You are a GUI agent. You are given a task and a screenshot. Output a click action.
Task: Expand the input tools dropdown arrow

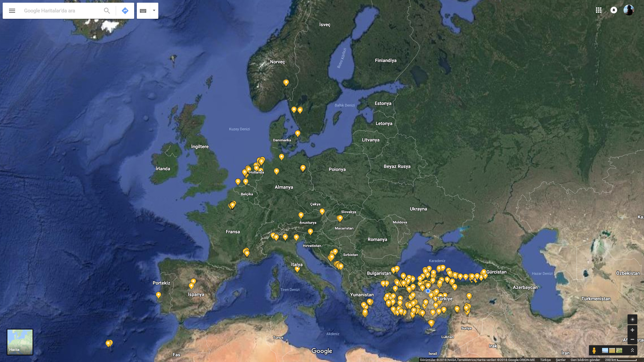(154, 11)
